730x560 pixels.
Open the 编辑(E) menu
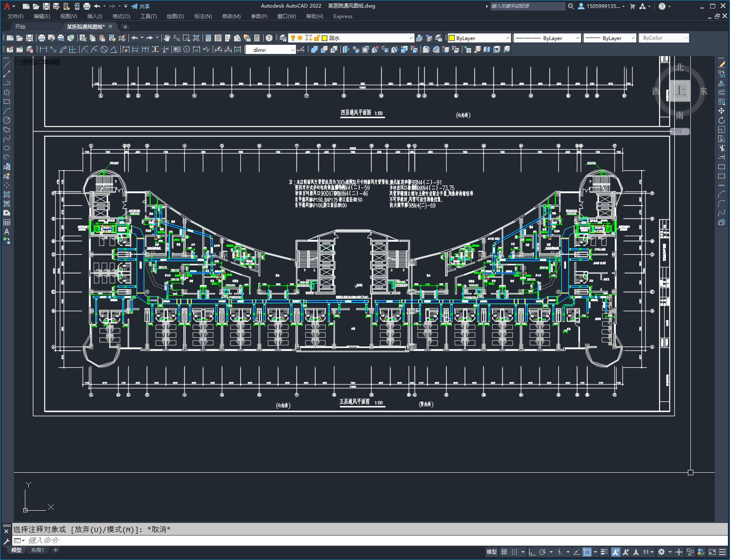tap(42, 16)
